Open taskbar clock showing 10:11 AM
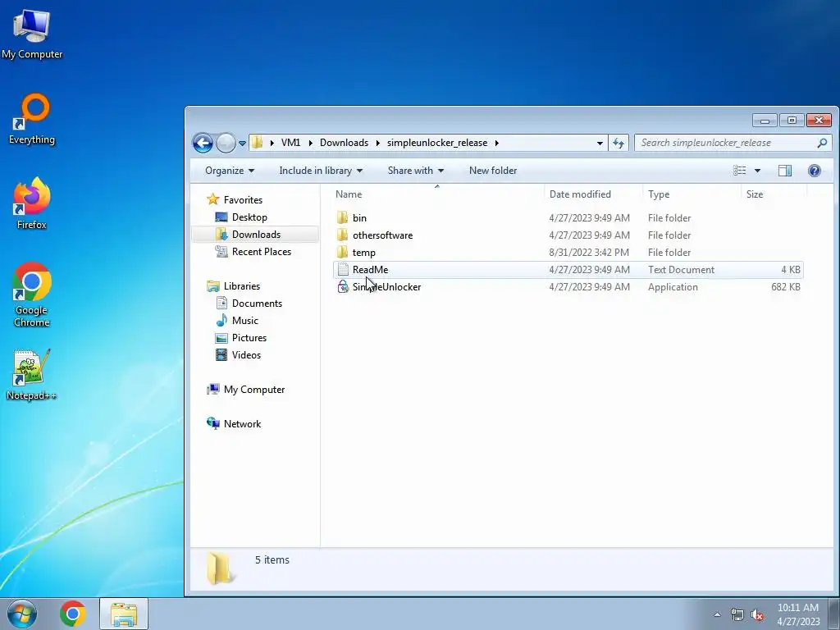Viewport: 840px width, 630px height. 798,614
